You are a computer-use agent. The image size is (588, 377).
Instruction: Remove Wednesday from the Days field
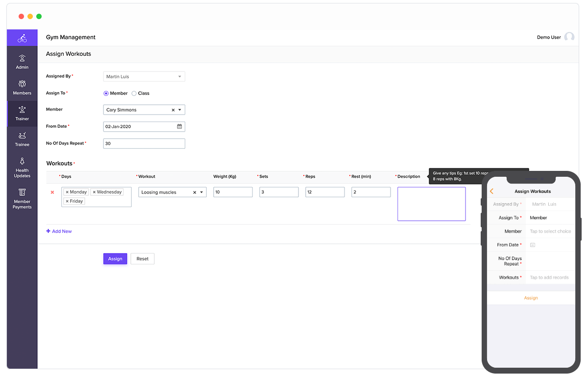[94, 192]
